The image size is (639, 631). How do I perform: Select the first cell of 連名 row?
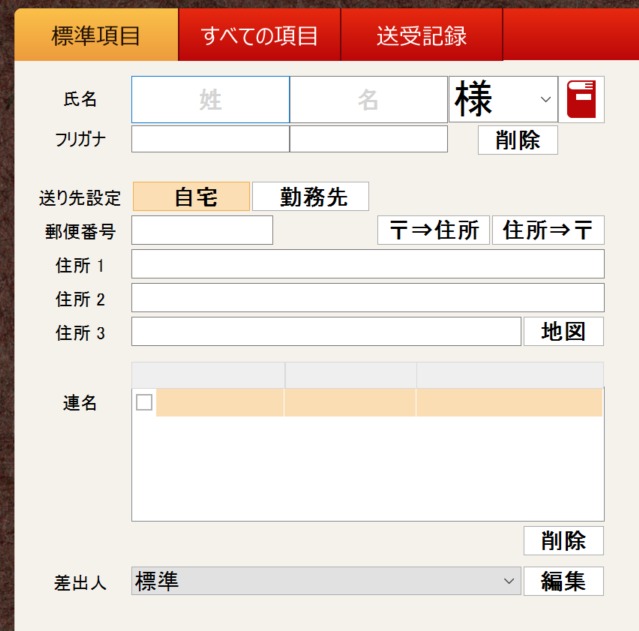point(220,402)
